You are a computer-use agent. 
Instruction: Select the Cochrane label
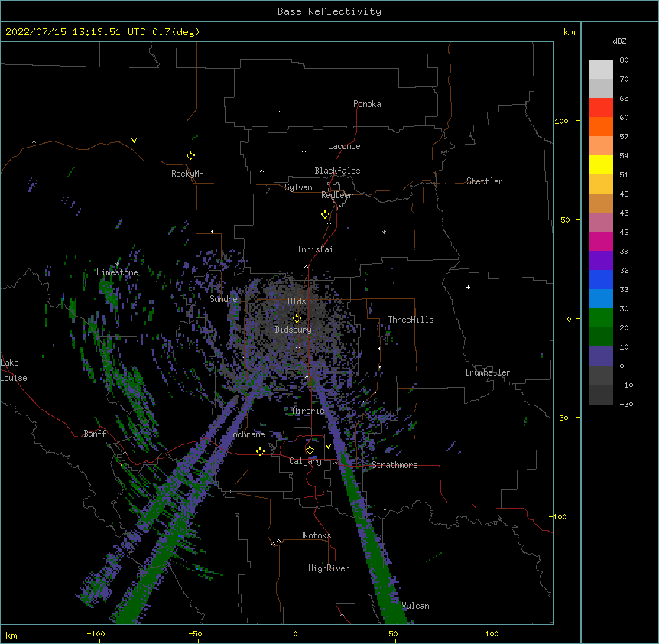click(246, 434)
